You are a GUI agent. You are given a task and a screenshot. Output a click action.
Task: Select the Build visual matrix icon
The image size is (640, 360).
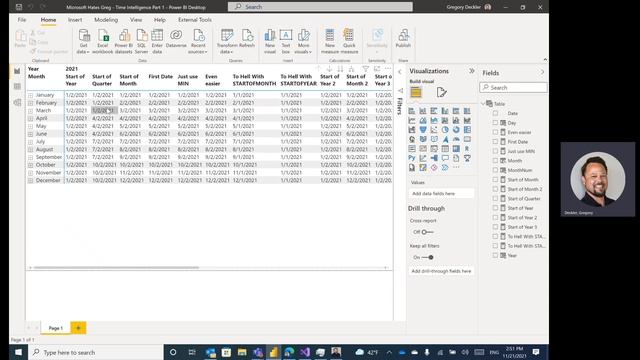click(x=416, y=92)
